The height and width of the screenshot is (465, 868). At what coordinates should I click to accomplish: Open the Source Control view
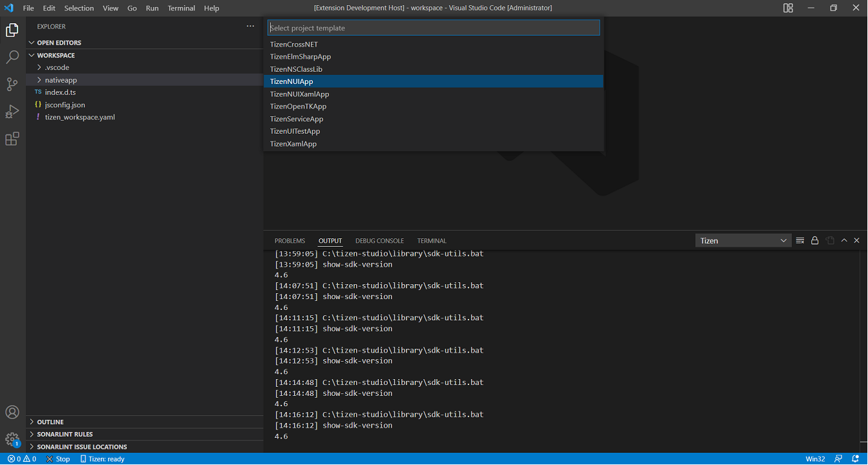(12, 85)
